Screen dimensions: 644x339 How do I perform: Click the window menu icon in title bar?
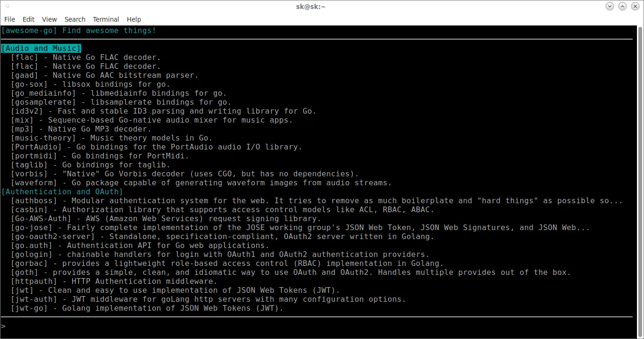pyautogui.click(x=8, y=6)
